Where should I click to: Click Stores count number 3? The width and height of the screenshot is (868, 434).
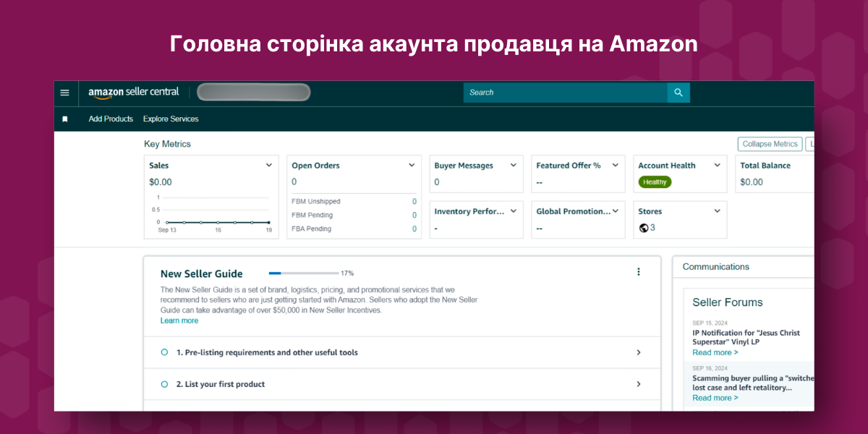point(652,228)
